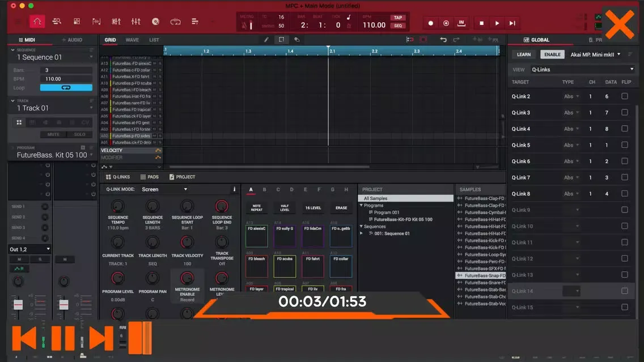Collapse the Programs tree node
644x362 pixels.
[x=362, y=205]
